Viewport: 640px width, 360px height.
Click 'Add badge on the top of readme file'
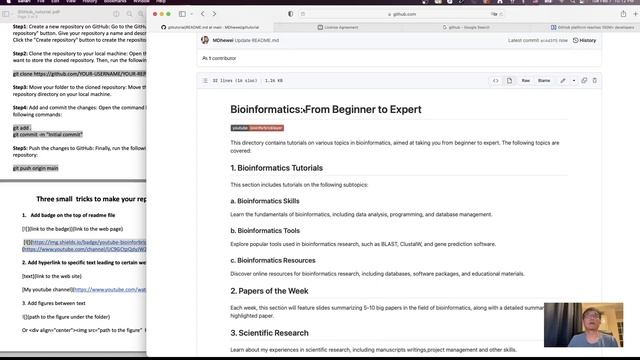(73, 215)
